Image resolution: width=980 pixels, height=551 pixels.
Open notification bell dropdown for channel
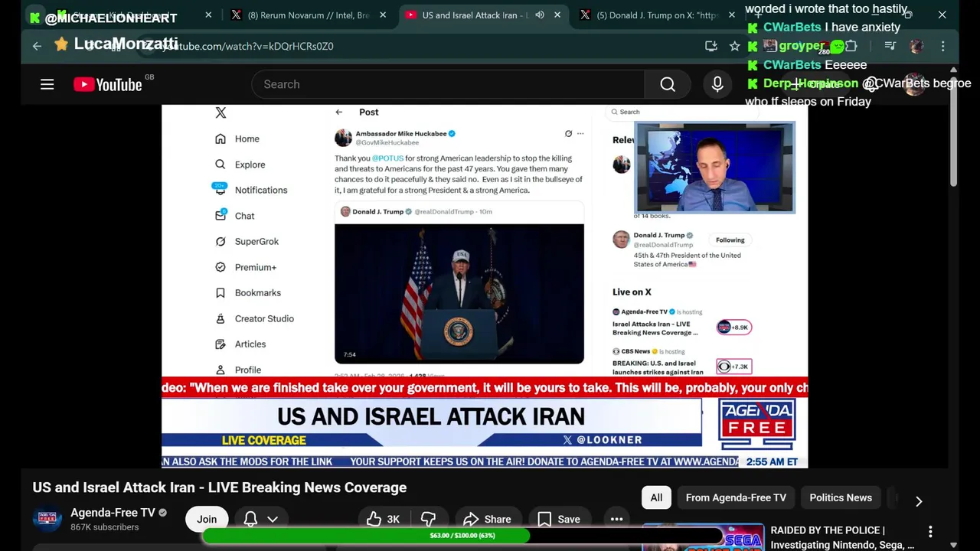pos(260,519)
